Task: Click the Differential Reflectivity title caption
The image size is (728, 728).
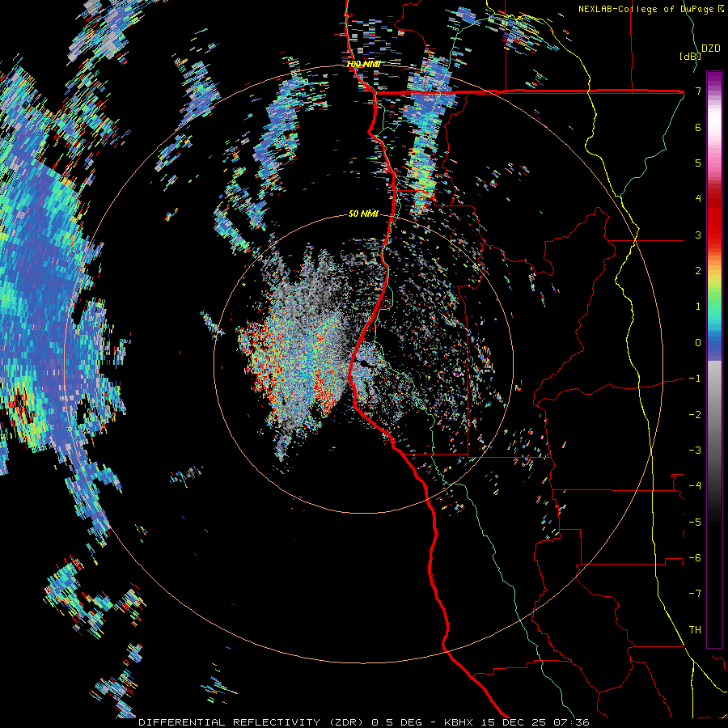Action: coord(364,722)
